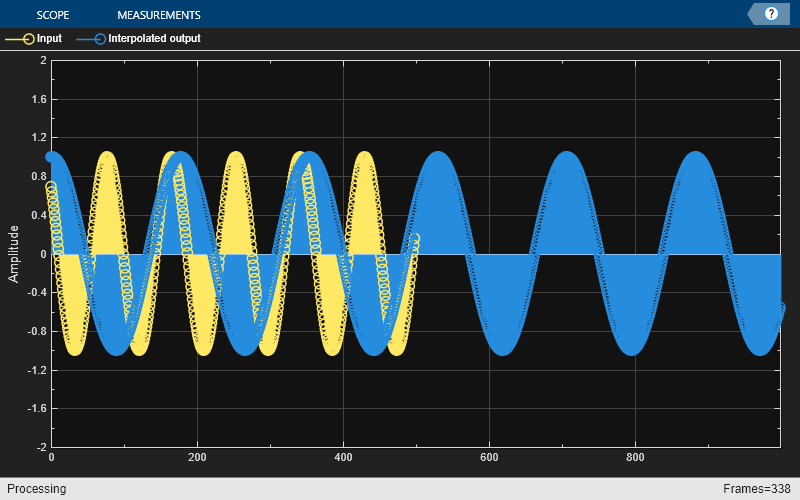Click the x-axis tick label 200
The image size is (800, 500).
(x=197, y=458)
